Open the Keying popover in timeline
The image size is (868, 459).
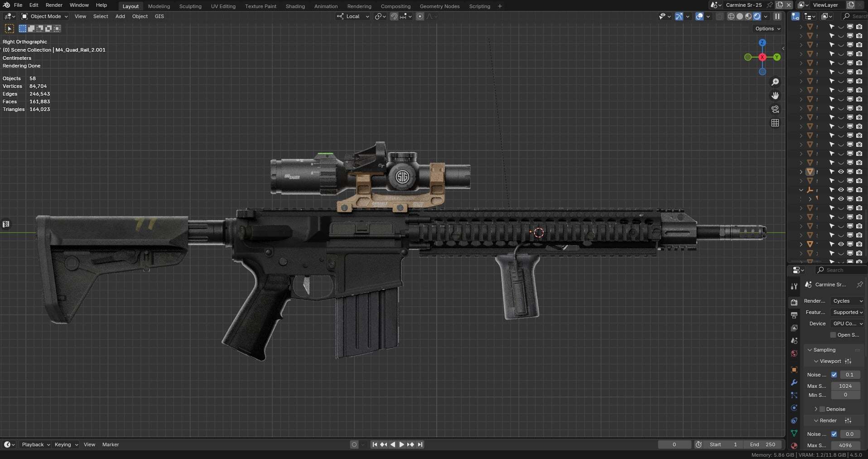coord(66,445)
